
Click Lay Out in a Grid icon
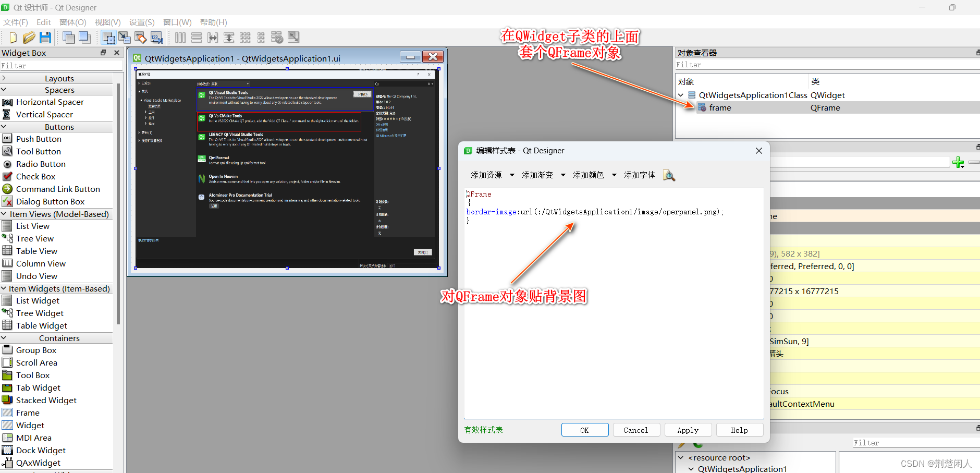[x=245, y=38]
